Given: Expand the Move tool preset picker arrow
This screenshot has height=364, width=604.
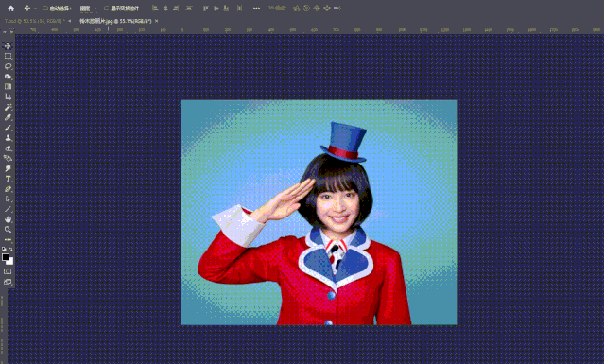Looking at the screenshot, I should [x=35, y=9].
